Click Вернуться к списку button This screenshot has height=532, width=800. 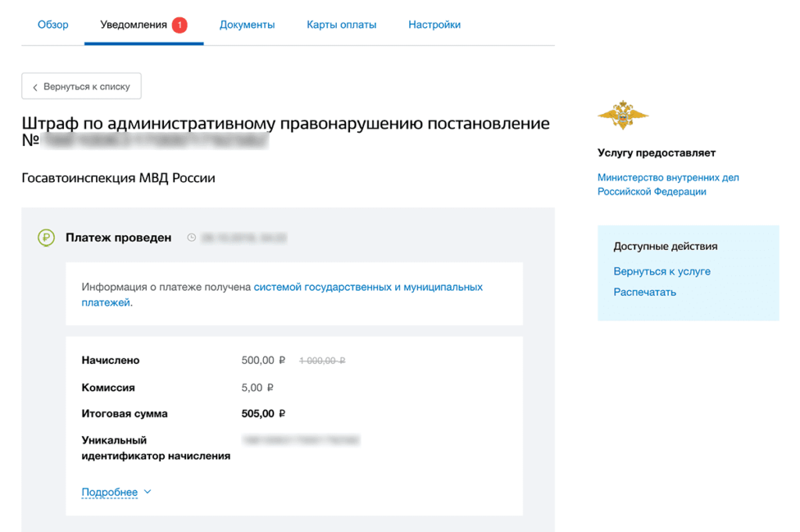(x=81, y=86)
